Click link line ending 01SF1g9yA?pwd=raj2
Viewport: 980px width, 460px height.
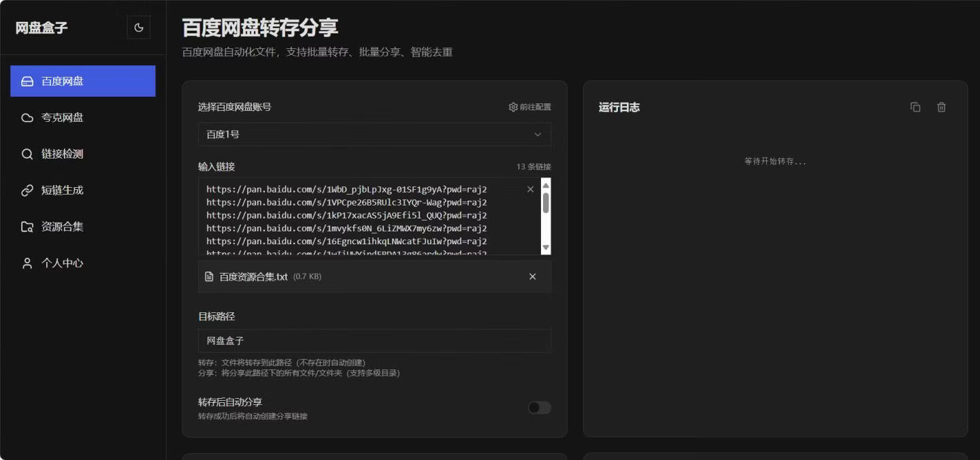(346, 189)
